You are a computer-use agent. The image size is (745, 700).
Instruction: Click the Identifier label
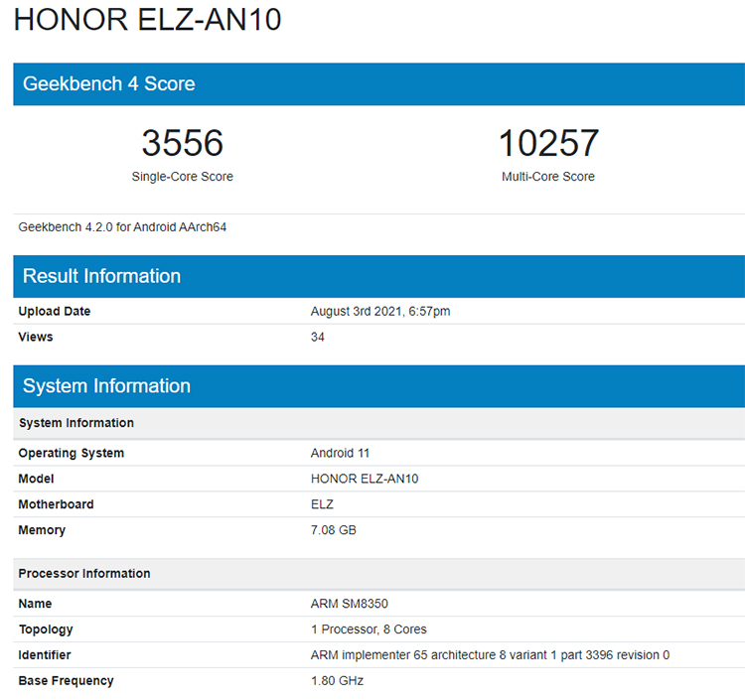click(45, 655)
